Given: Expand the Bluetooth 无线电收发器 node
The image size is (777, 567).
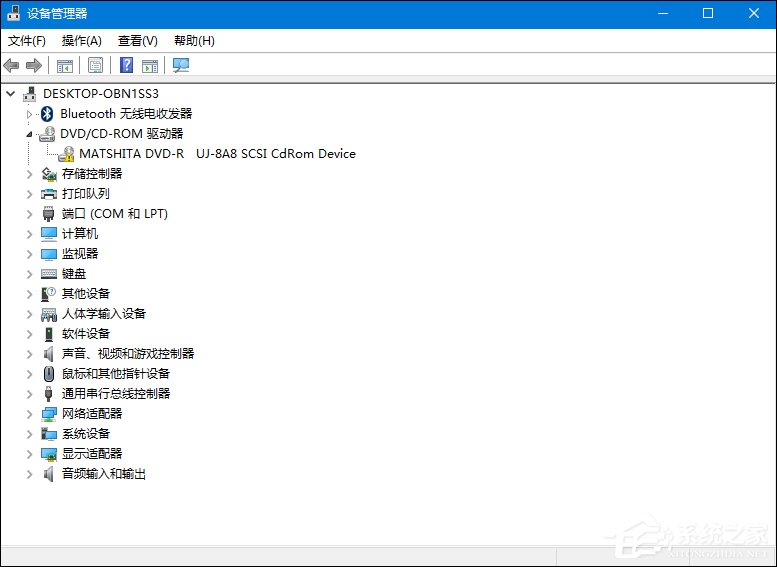Looking at the screenshot, I should [x=29, y=114].
